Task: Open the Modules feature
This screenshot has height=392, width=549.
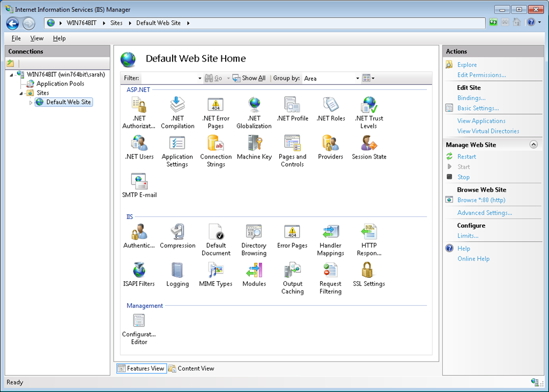Action: coord(254,275)
